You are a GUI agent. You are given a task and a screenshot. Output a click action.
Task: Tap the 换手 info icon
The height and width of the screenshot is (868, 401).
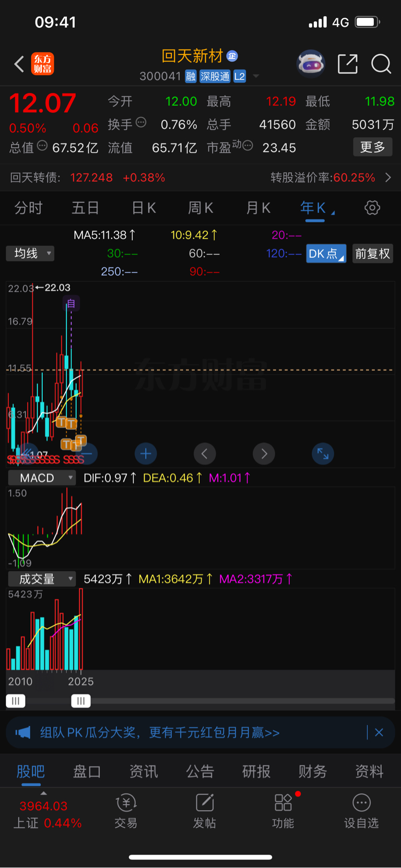point(141,123)
